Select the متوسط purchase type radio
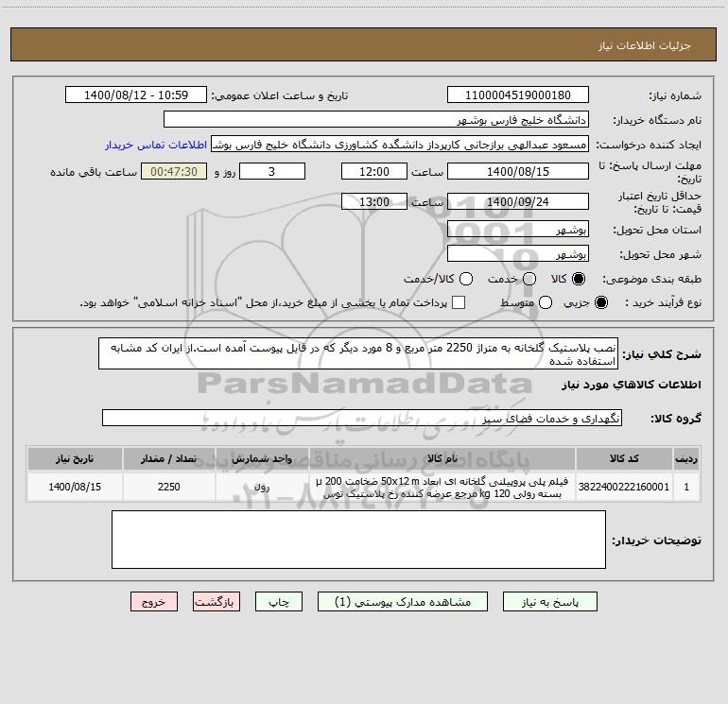The image size is (728, 704). pos(546,302)
